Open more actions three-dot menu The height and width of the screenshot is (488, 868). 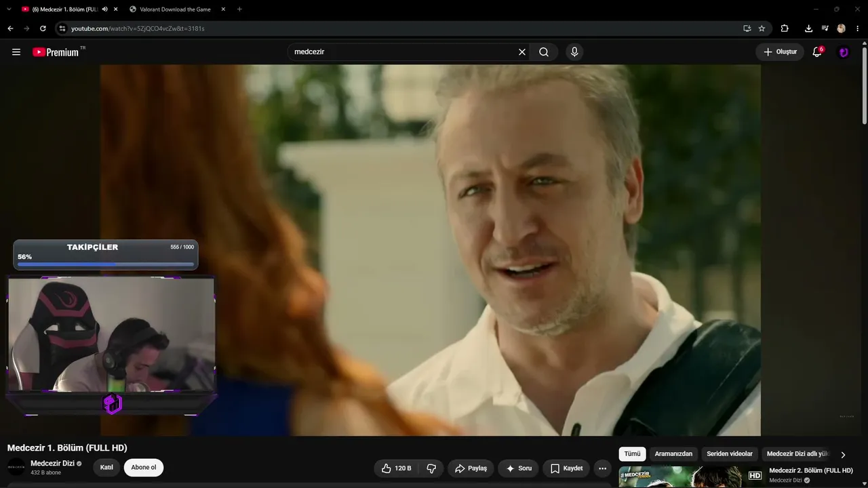point(602,468)
